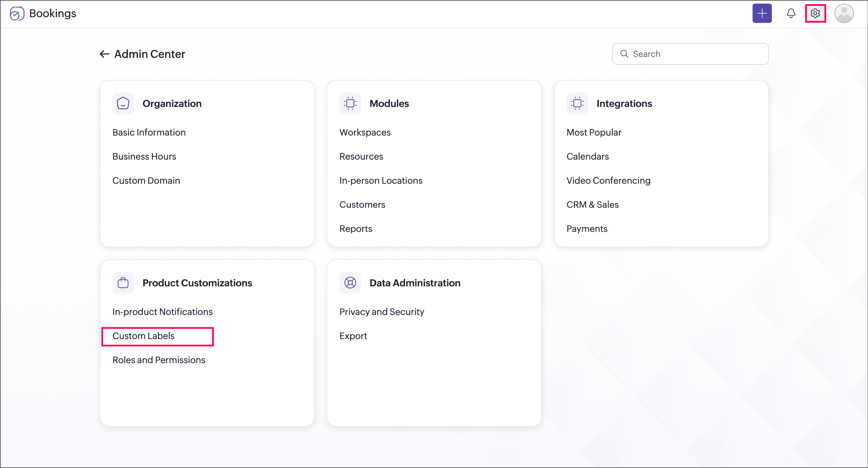
Task: Click the Modules heading
Action: point(389,103)
